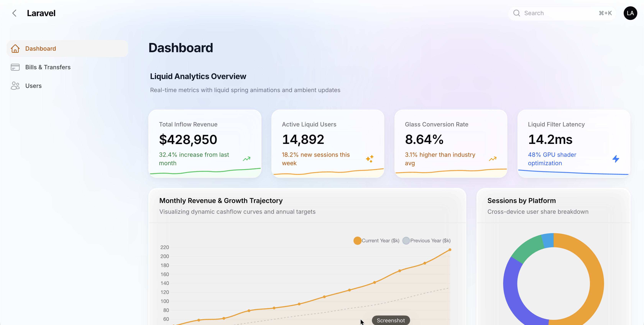Click the 32.4% increase from last month text

[194, 159]
